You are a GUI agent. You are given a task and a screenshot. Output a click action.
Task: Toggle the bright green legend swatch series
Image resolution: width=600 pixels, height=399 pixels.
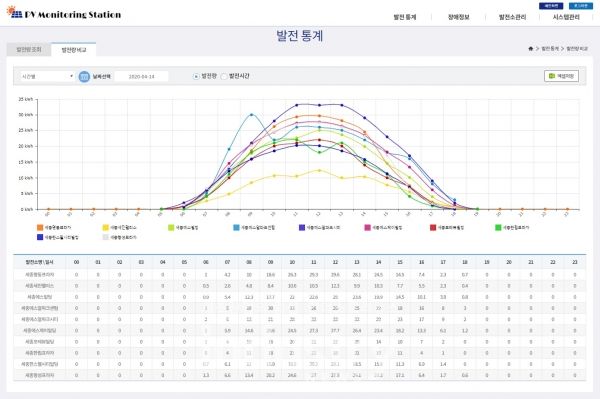(498, 228)
